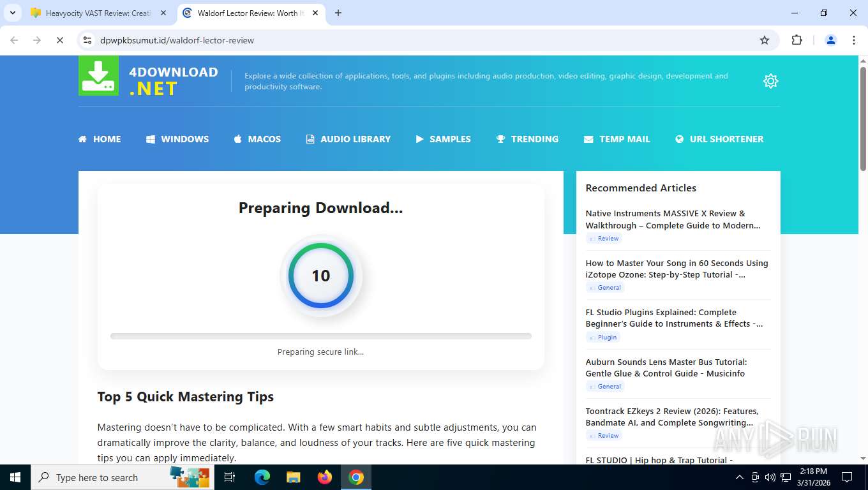Click General tag under Auburn Sounds article
The height and width of the screenshot is (490, 868).
point(605,386)
